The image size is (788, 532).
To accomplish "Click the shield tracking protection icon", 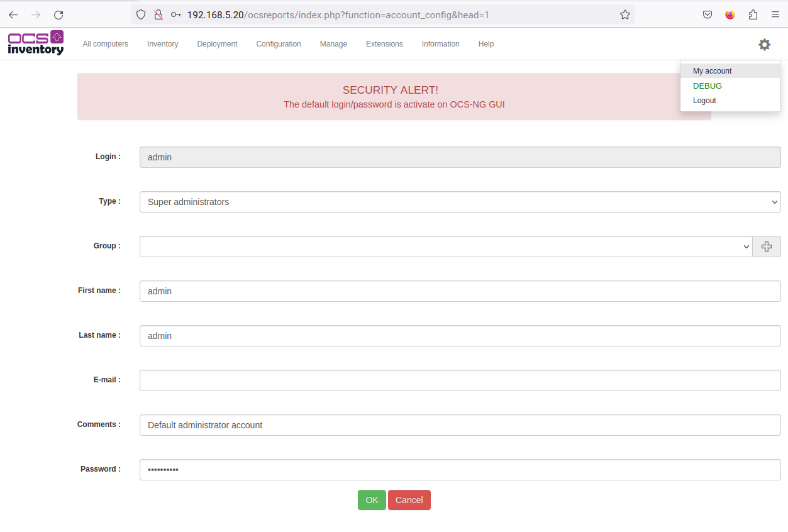I will point(141,14).
